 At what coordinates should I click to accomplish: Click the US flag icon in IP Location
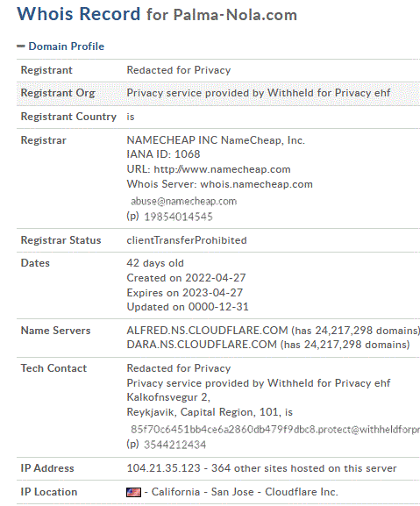pyautogui.click(x=133, y=492)
